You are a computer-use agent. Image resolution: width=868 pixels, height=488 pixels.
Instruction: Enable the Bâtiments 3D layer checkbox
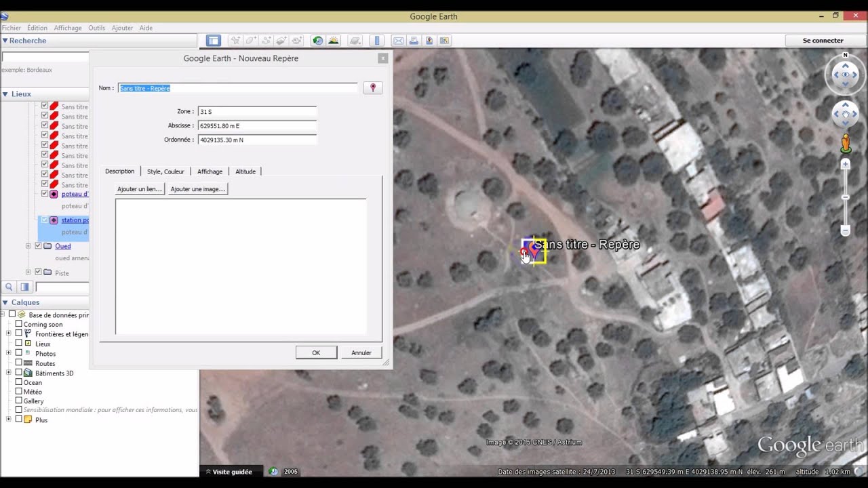[x=19, y=373]
